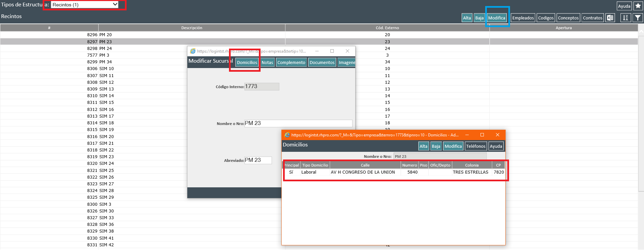This screenshot has width=644, height=250.
Task: Open the Codigos button
Action: pos(546,18)
